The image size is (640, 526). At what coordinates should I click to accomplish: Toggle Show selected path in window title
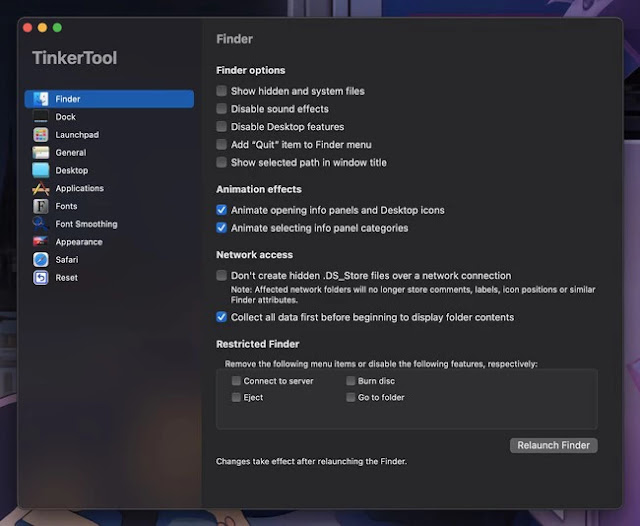tap(221, 162)
